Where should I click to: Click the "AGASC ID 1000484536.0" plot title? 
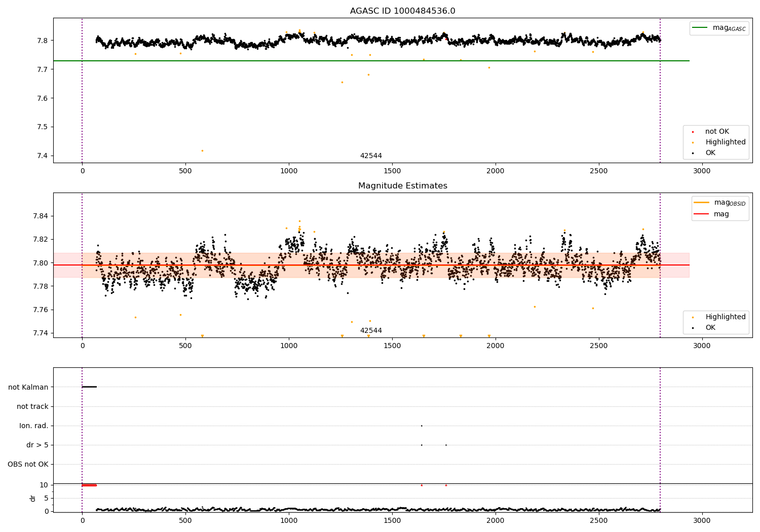(403, 11)
